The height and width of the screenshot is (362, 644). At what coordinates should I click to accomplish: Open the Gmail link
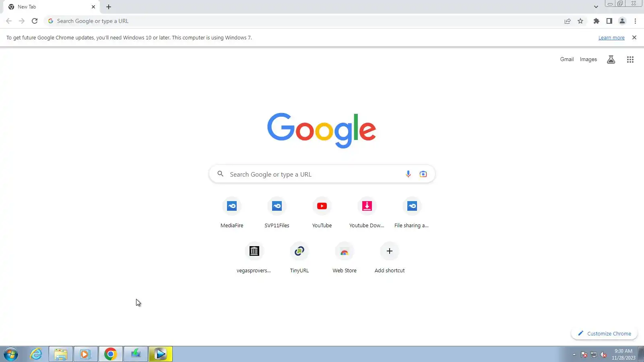567,59
